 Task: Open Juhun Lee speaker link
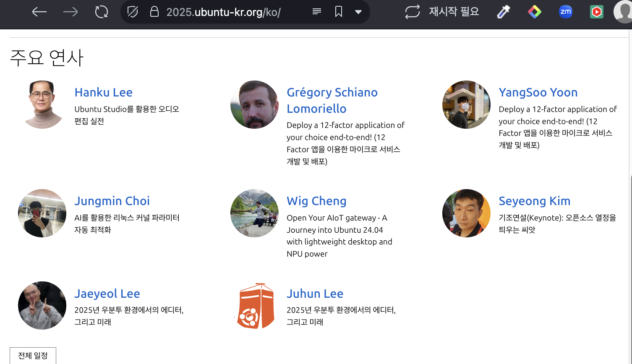(315, 294)
